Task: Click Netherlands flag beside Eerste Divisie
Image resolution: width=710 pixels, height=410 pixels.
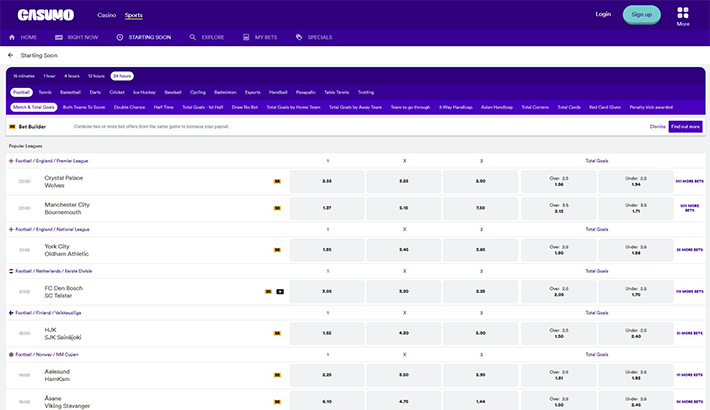Action: point(11,271)
